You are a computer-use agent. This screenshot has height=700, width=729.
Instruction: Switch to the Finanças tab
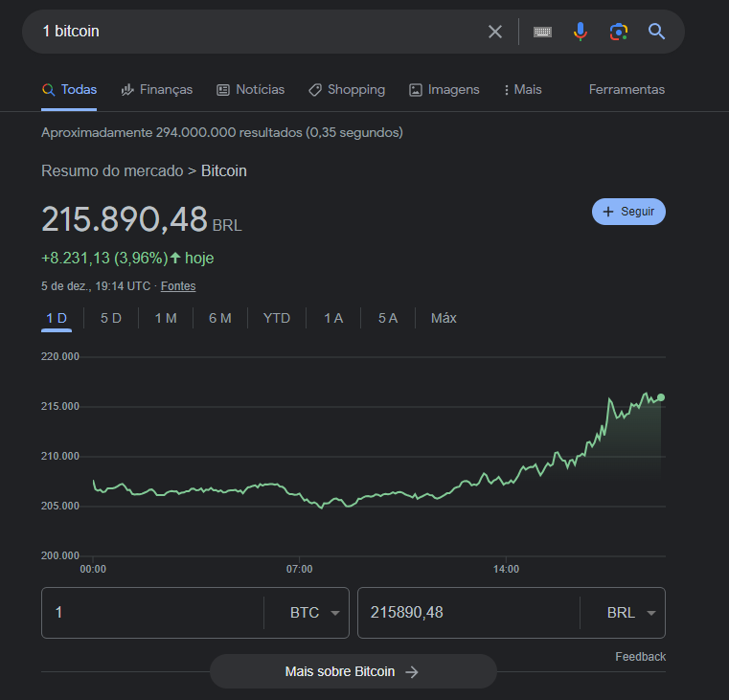point(157,90)
